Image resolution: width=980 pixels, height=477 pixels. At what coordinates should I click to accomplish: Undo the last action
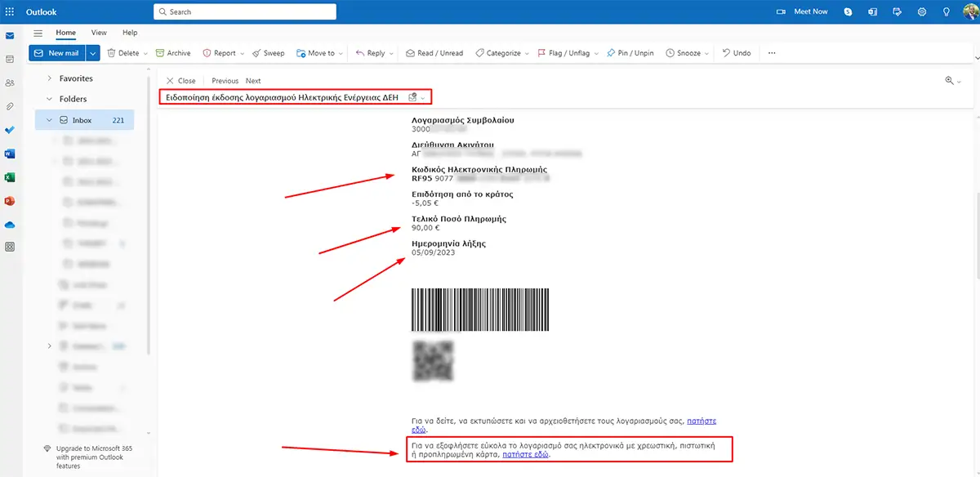point(736,53)
